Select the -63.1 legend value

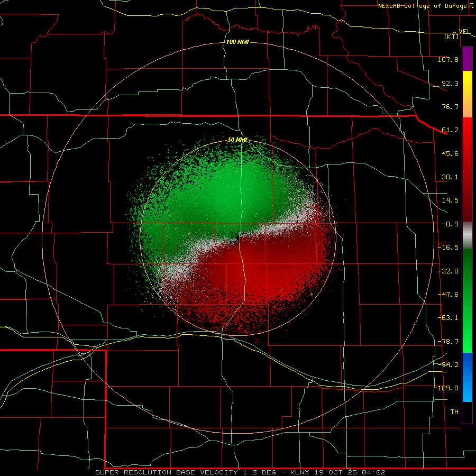(x=448, y=318)
